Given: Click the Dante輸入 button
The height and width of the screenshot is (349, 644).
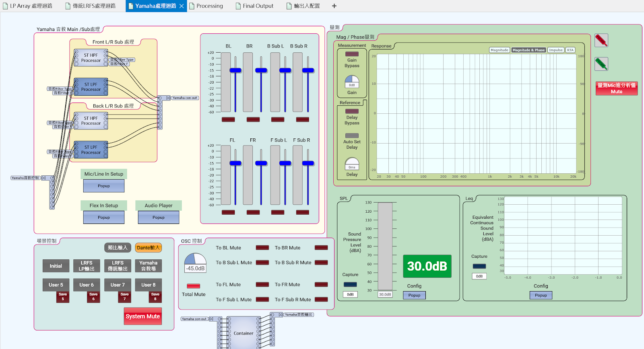Looking at the screenshot, I should click(149, 248).
